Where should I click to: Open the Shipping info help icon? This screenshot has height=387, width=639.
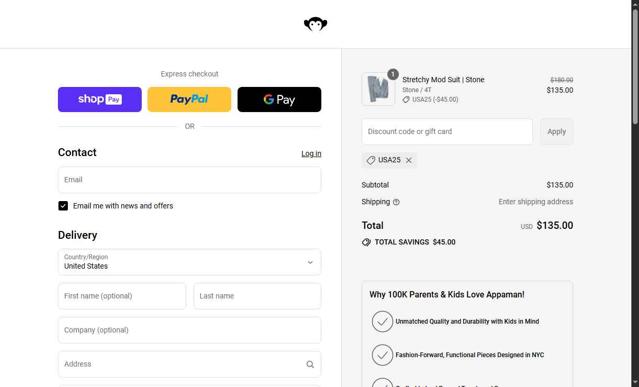pyautogui.click(x=396, y=202)
